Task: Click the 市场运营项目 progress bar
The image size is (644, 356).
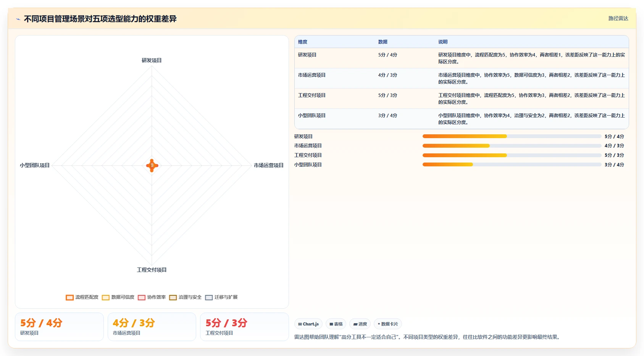Action: tap(512, 146)
